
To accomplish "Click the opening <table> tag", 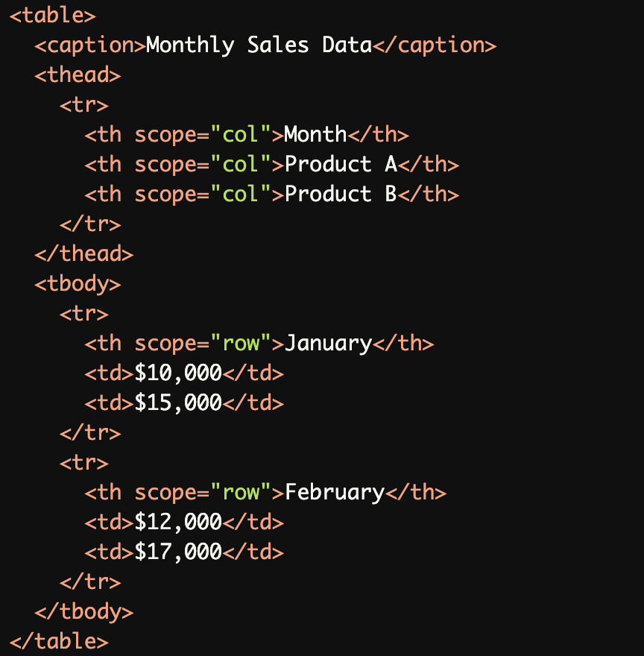I will [x=53, y=15].
